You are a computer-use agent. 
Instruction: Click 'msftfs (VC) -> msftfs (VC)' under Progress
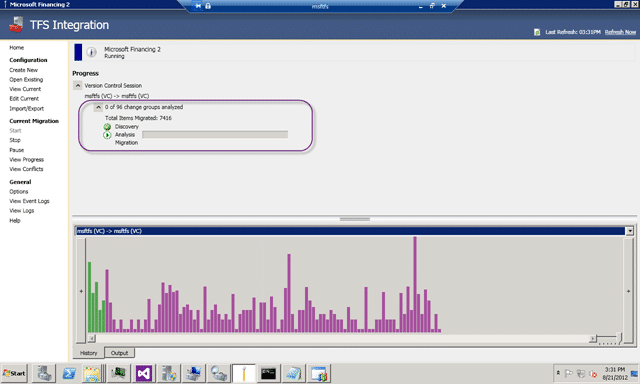(117, 96)
